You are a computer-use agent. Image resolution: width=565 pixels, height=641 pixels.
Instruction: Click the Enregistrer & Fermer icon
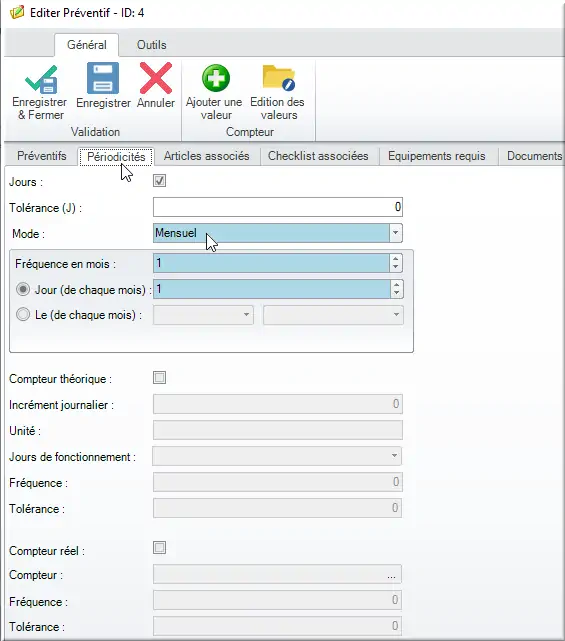click(40, 79)
